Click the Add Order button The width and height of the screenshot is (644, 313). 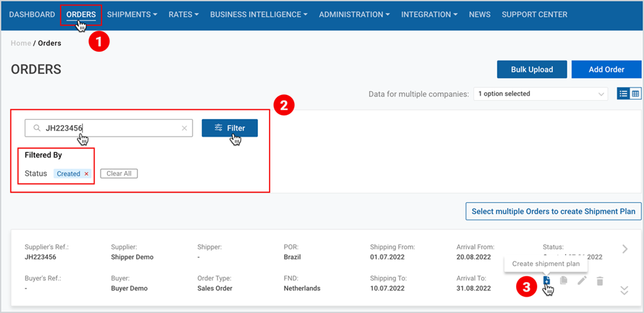606,69
